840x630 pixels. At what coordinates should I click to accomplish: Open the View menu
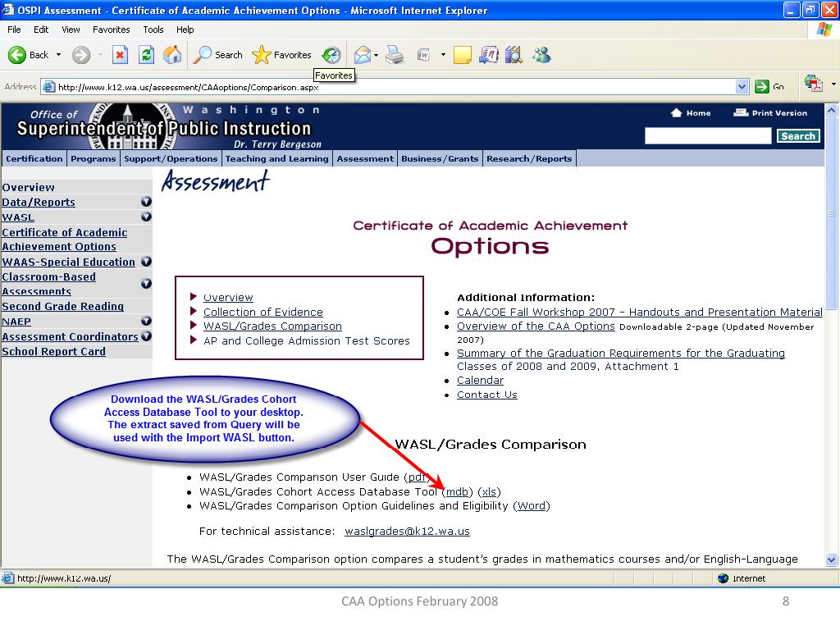click(71, 30)
